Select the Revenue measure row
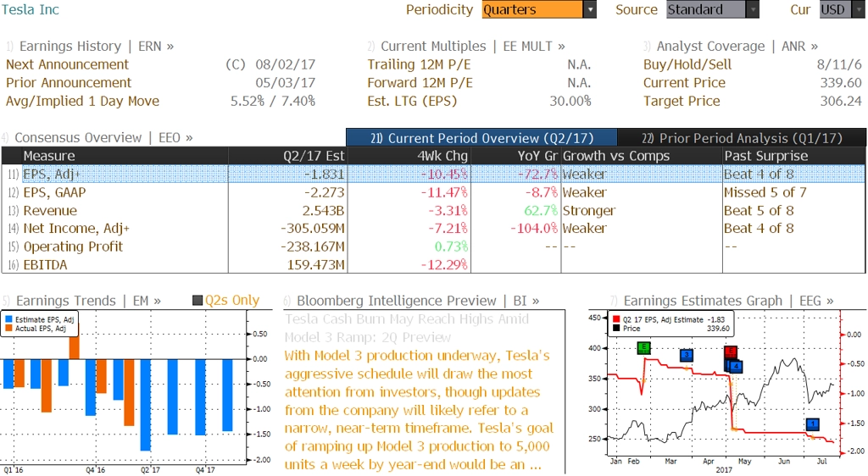Viewport: 868px width, 476px height. tap(433, 211)
